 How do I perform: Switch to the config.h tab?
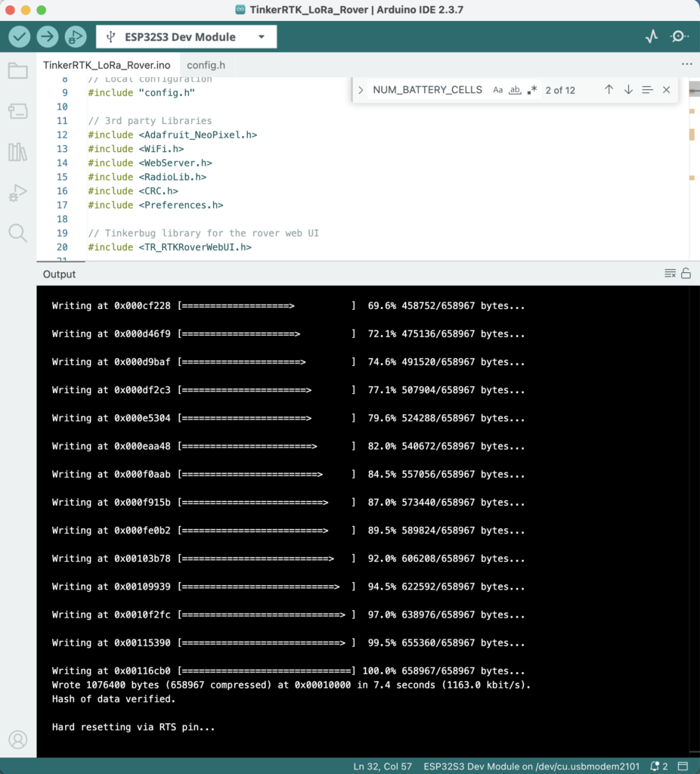coord(206,65)
